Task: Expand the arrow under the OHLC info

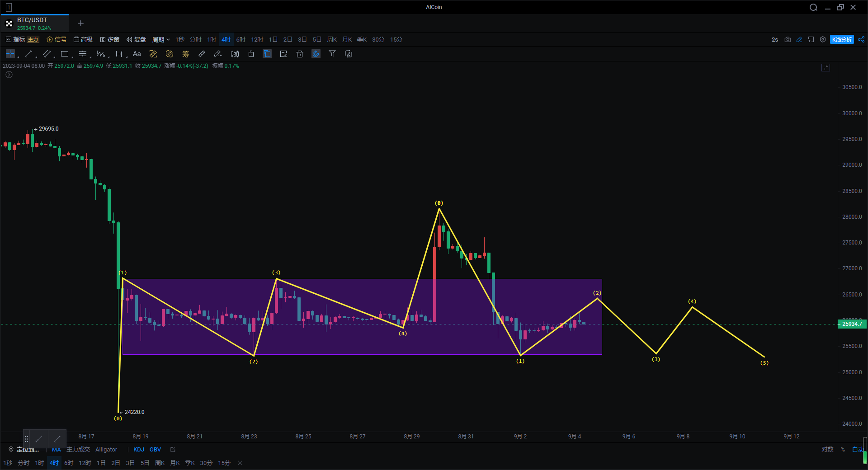Action: click(x=9, y=75)
